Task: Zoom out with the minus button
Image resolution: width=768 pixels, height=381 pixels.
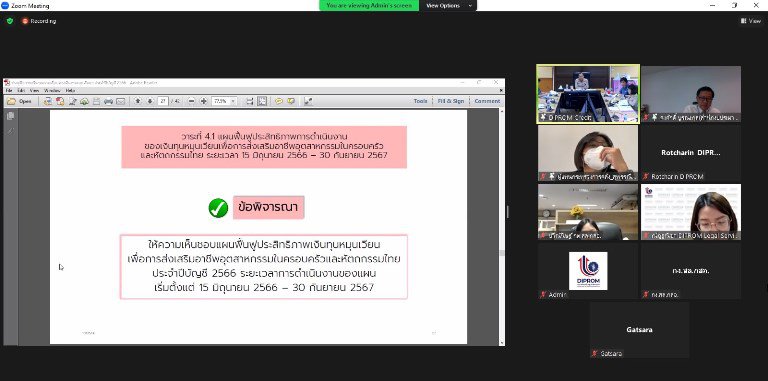Action: 192,101
